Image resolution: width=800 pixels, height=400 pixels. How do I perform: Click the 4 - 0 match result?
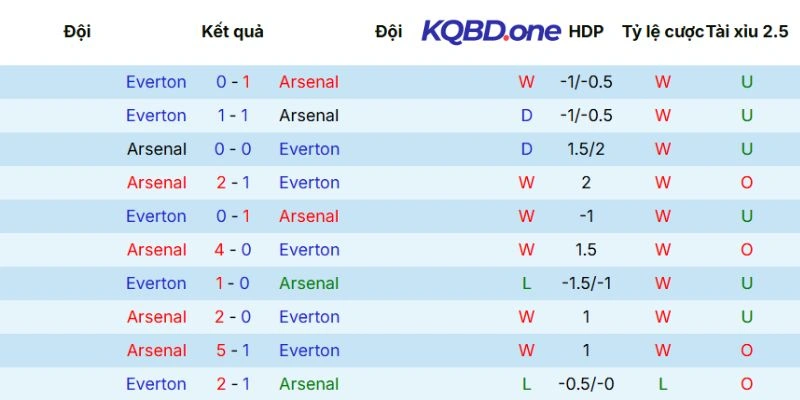tap(232, 250)
